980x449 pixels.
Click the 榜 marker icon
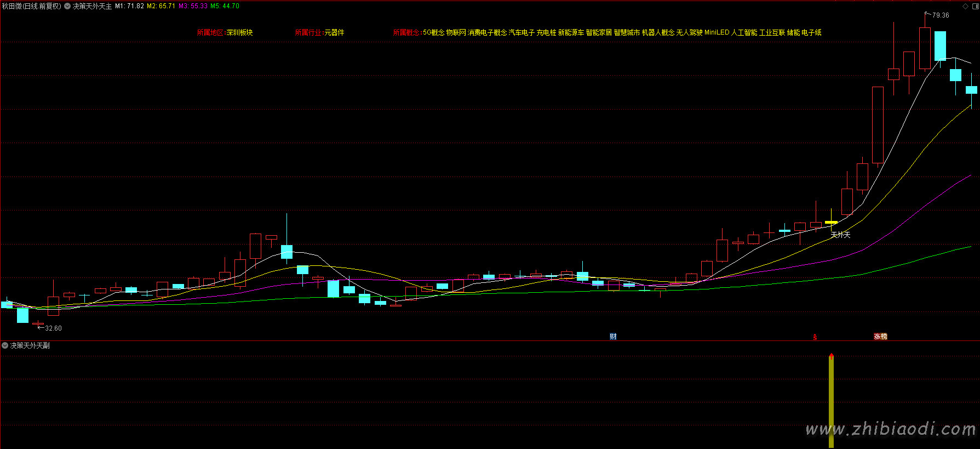884,337
